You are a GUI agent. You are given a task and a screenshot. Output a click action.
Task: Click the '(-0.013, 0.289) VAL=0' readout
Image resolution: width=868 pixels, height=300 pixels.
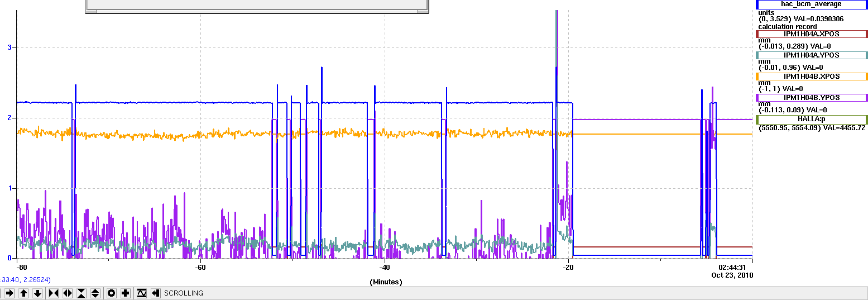pyautogui.click(x=795, y=46)
